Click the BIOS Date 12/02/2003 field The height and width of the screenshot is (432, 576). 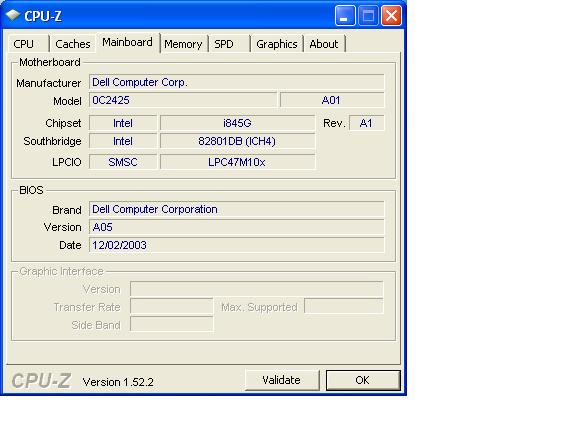click(x=237, y=245)
